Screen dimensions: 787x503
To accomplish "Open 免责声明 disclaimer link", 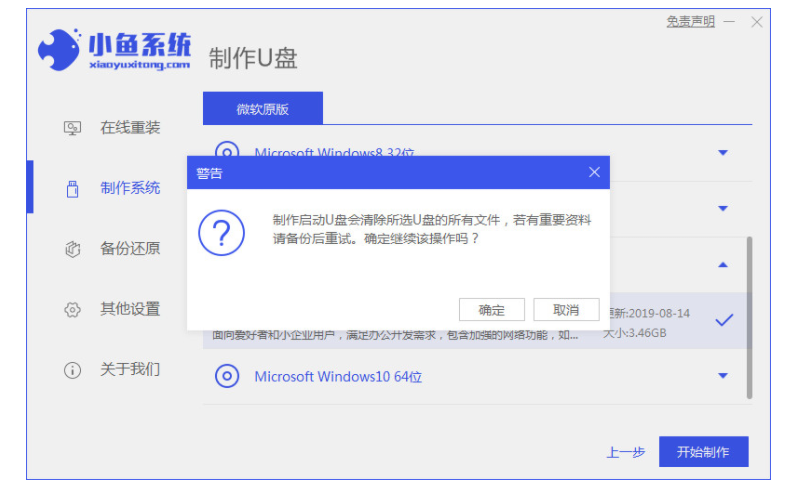I will pyautogui.click(x=690, y=22).
